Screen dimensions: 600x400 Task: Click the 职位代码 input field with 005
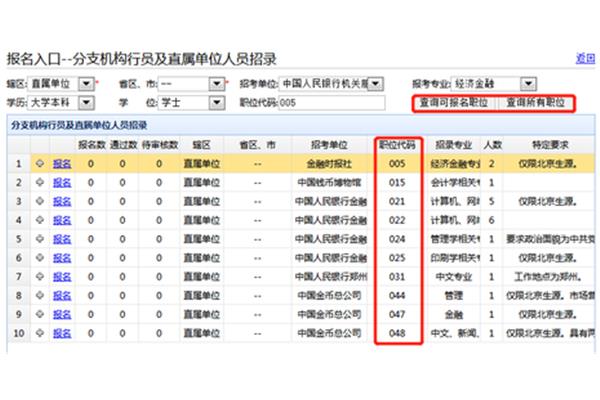pyautogui.click(x=331, y=103)
